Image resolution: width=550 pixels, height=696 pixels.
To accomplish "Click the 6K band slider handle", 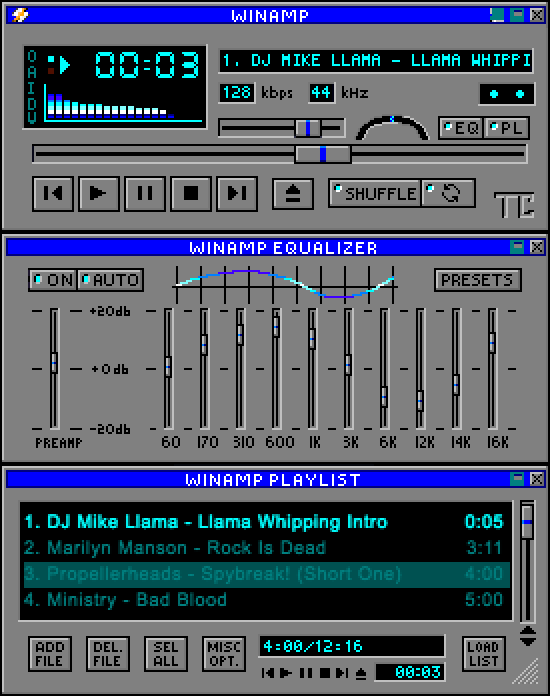I will 384,397.
